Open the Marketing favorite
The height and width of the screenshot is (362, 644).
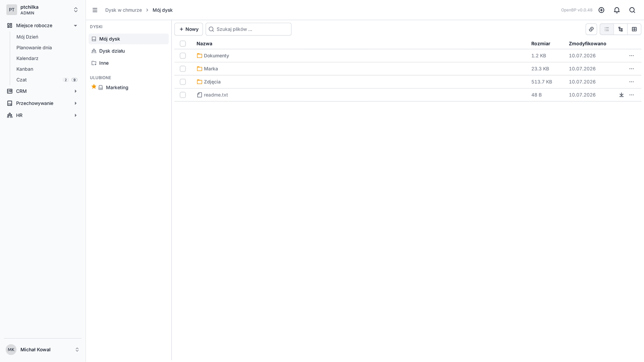pyautogui.click(x=117, y=87)
